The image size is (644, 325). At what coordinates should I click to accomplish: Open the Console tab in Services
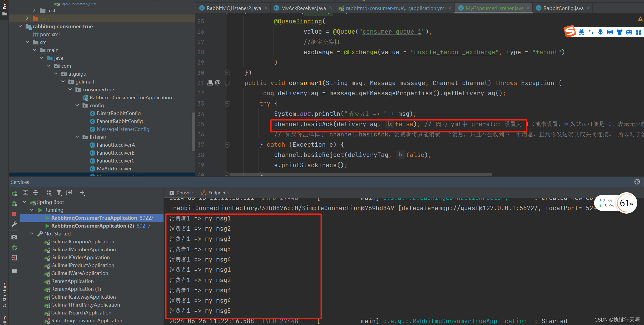[181, 193]
